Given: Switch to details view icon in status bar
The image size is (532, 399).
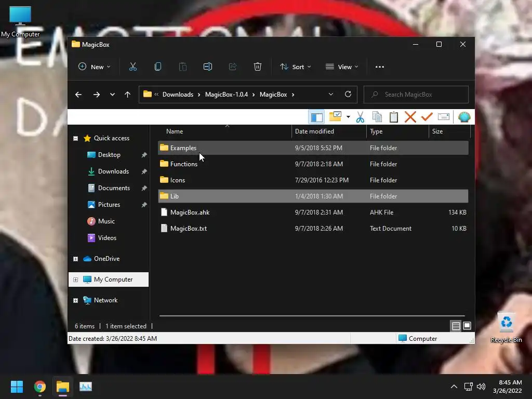Looking at the screenshot, I should [456, 326].
